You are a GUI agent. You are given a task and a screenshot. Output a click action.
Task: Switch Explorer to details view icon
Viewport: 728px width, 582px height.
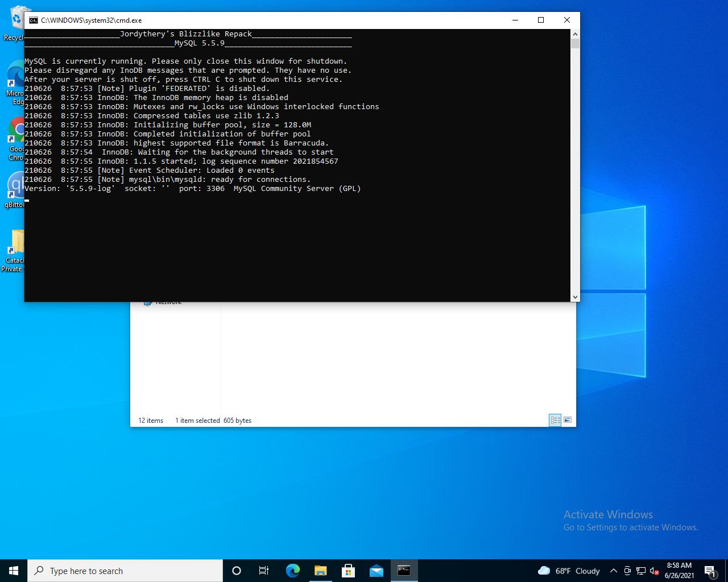coord(555,420)
